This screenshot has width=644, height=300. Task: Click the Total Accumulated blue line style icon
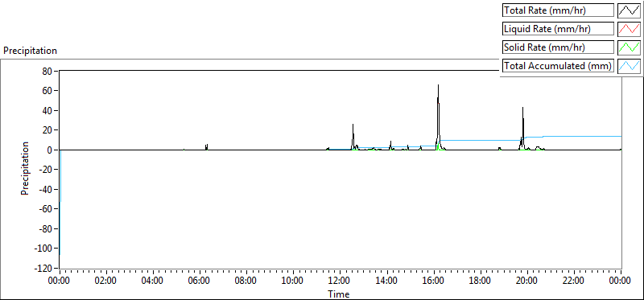(630, 65)
